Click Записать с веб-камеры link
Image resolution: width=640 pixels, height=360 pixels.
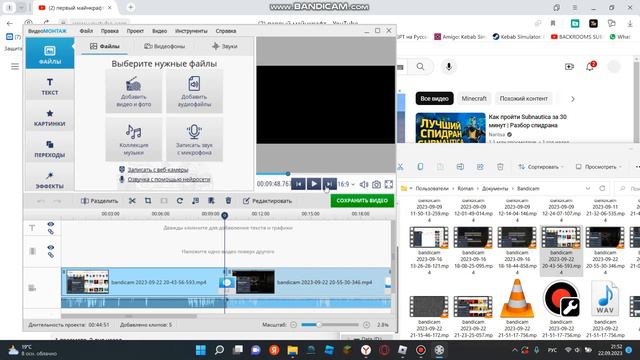[x=158, y=169]
